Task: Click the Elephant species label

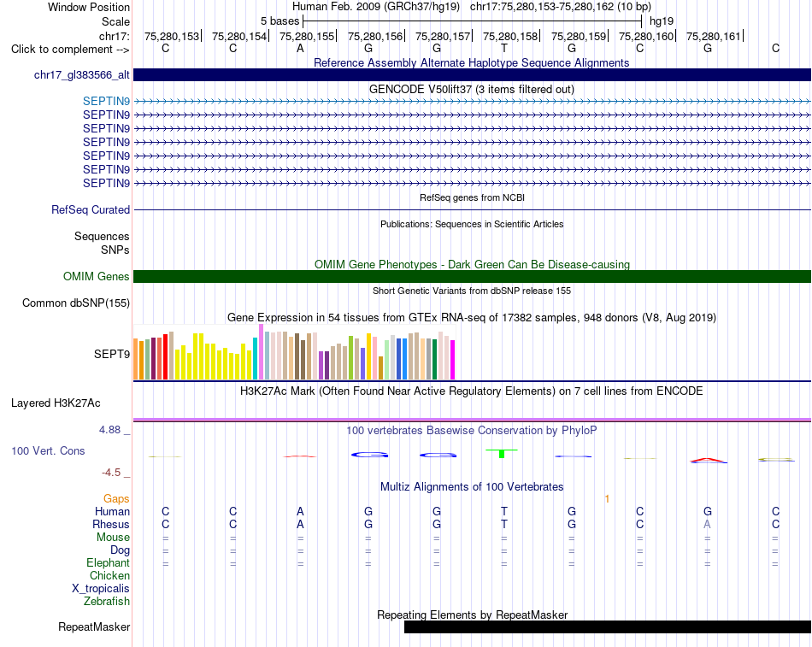Action: 108,562
